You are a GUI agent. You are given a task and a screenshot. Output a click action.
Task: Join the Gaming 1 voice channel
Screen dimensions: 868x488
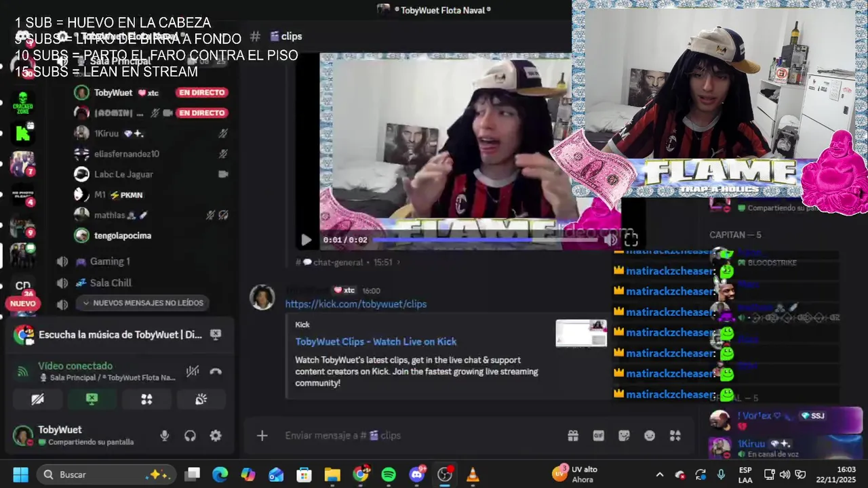pos(110,262)
